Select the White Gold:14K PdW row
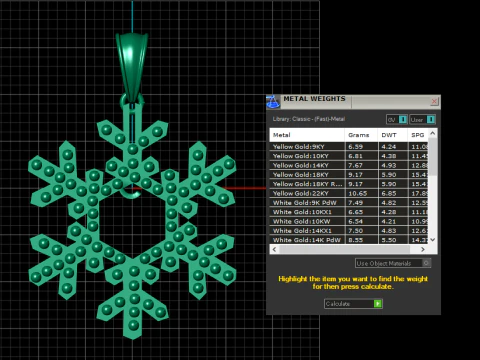This screenshot has width=480, height=360. (349, 240)
